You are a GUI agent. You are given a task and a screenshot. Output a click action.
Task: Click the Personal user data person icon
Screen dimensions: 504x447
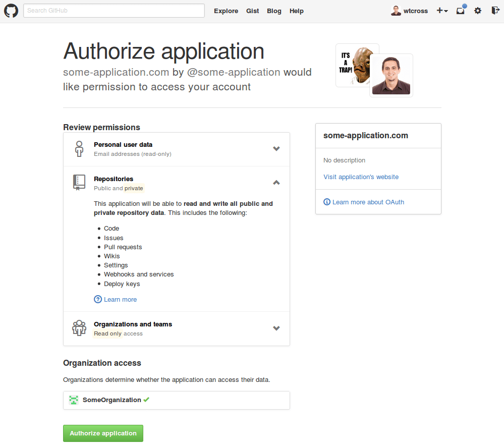[x=79, y=149]
